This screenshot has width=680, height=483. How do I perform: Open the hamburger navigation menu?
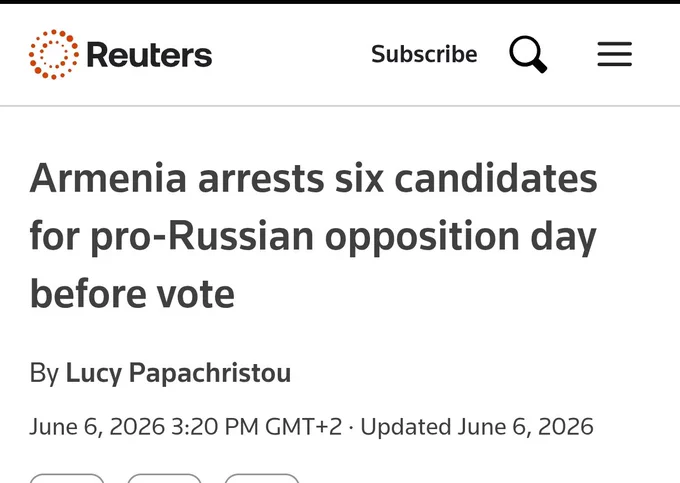click(615, 54)
